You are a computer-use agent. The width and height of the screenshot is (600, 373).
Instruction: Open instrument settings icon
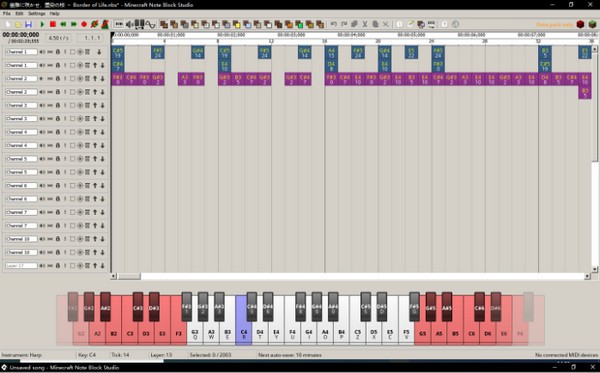421,24
